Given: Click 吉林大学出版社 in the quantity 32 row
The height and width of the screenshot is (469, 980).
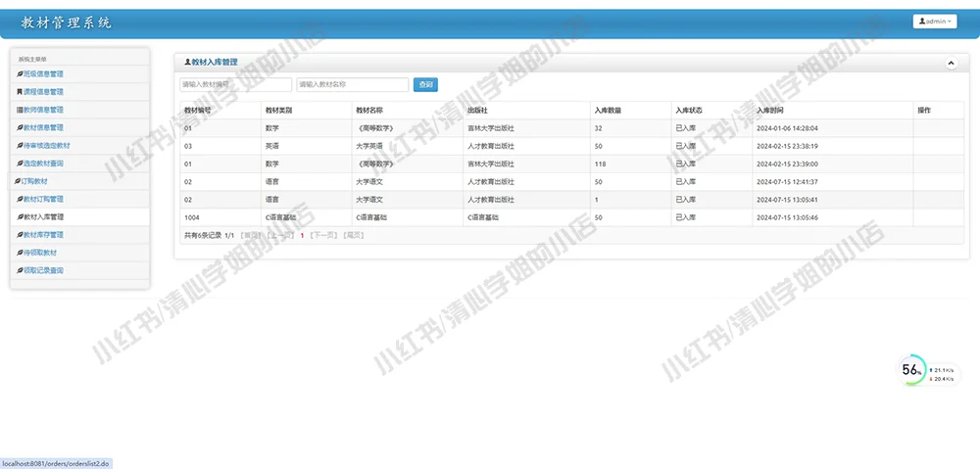Looking at the screenshot, I should click(x=491, y=128).
